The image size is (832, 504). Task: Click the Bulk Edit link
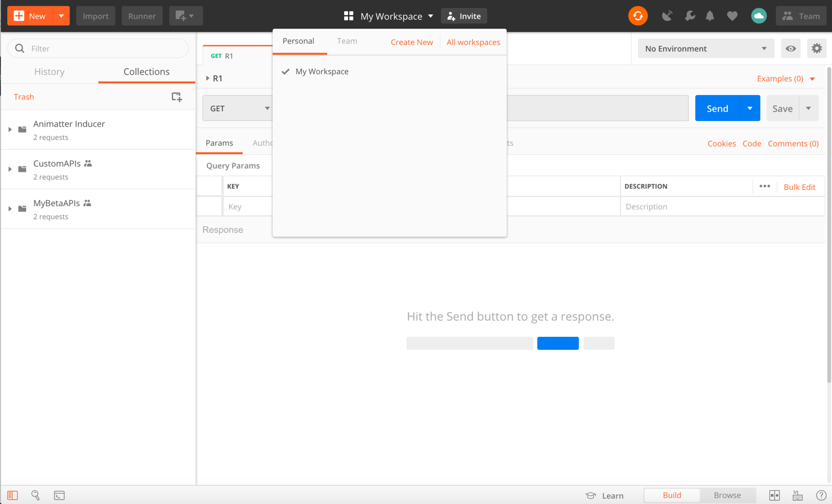(x=799, y=187)
